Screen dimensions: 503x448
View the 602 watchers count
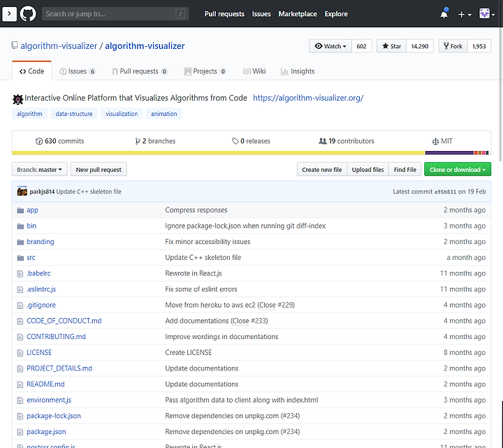point(362,46)
